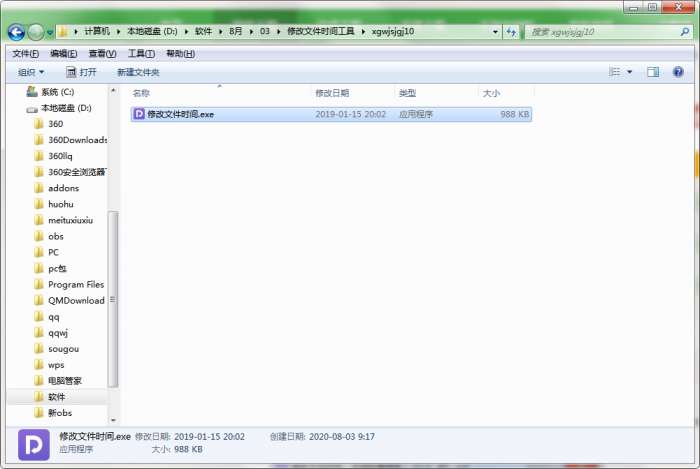Open the qq folder in tree
The height and width of the screenshot is (469, 700).
tap(47, 316)
